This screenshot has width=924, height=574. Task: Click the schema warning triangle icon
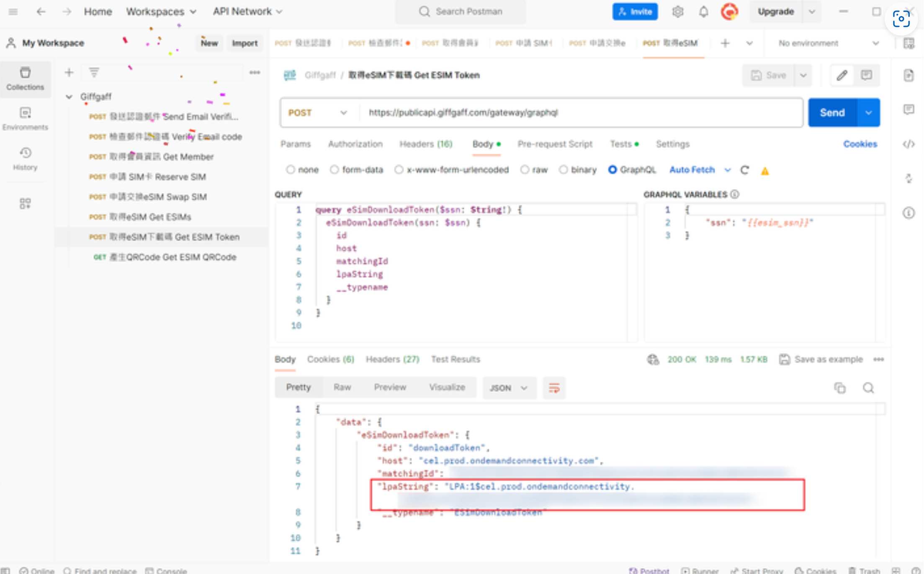[x=765, y=171]
